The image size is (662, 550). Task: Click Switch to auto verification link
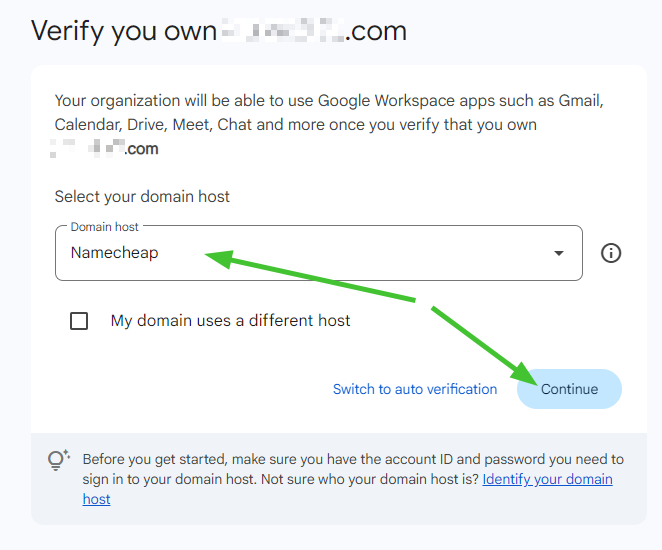coord(414,389)
